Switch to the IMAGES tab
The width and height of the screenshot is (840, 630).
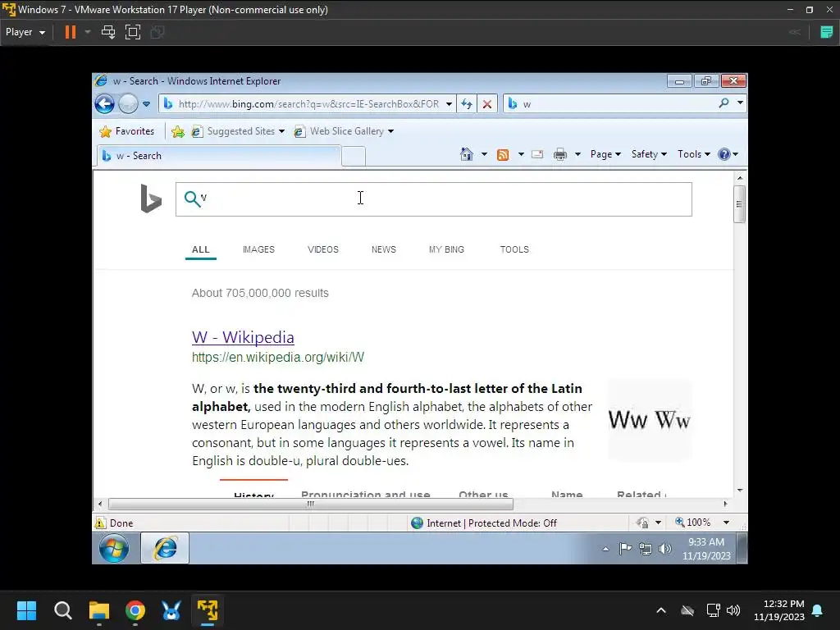258,249
